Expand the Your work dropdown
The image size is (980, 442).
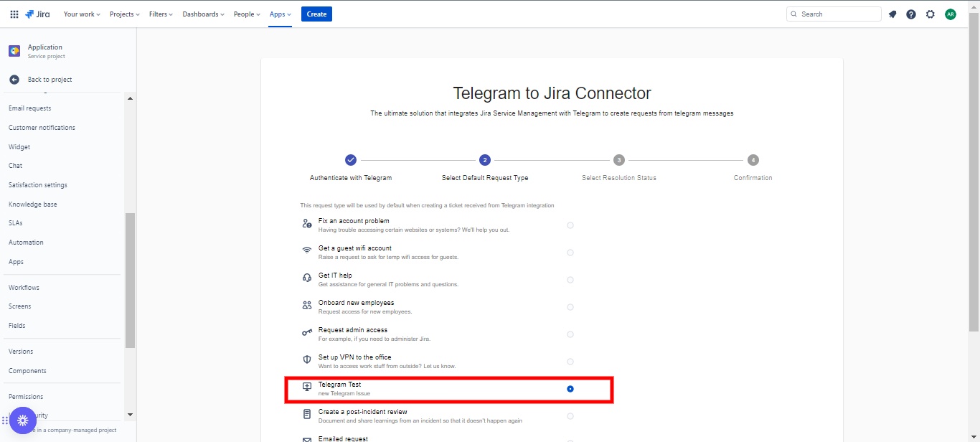[82, 14]
